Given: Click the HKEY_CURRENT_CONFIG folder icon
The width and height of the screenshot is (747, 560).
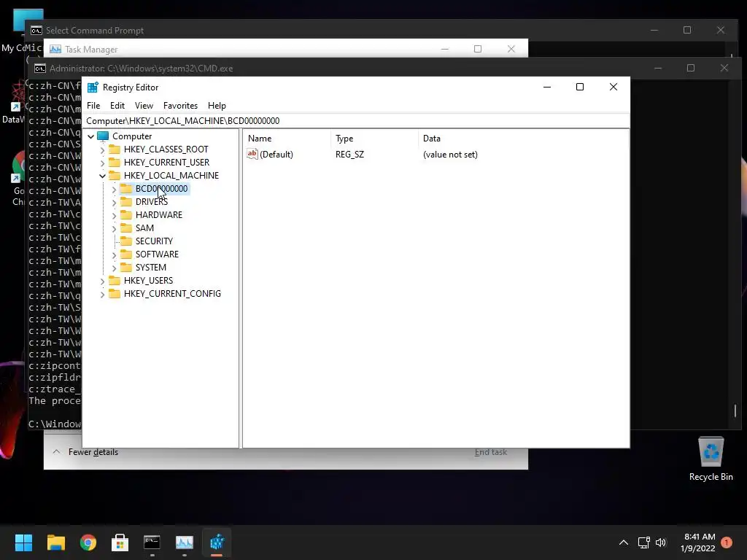Looking at the screenshot, I should (115, 293).
